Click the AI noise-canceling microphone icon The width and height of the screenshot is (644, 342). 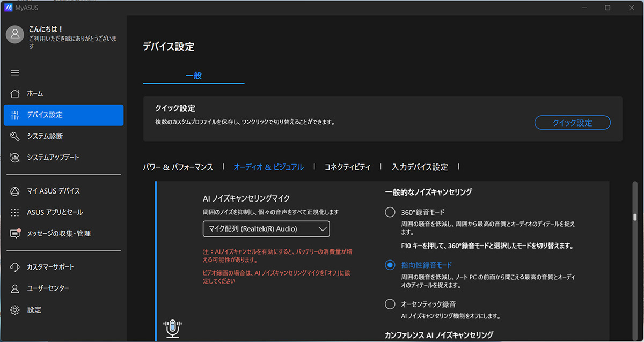pos(172,329)
